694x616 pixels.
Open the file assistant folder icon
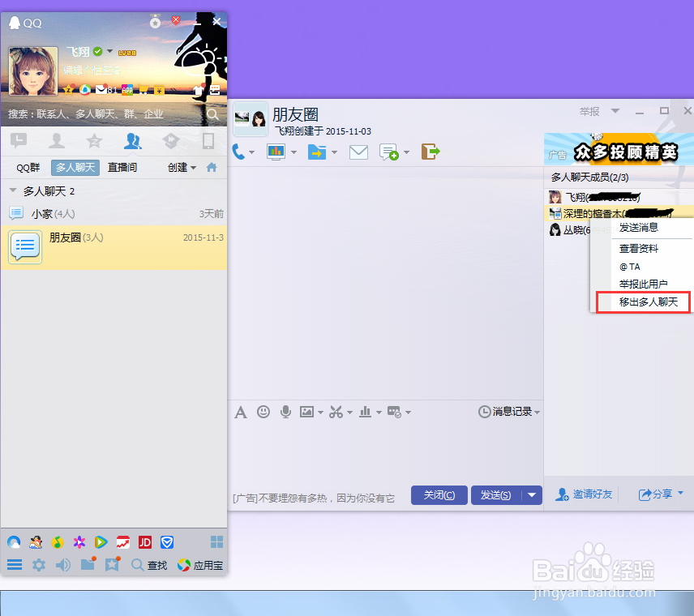(x=88, y=564)
